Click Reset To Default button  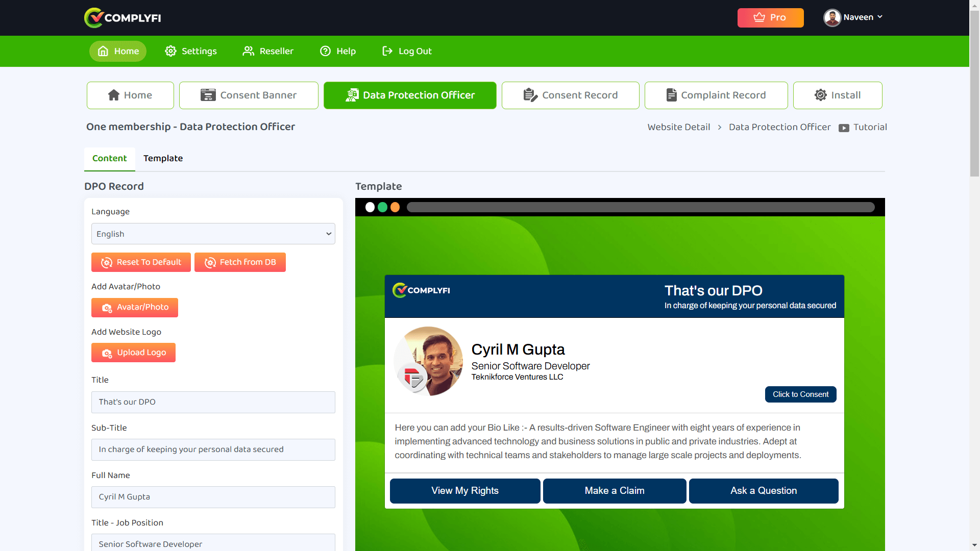(141, 262)
